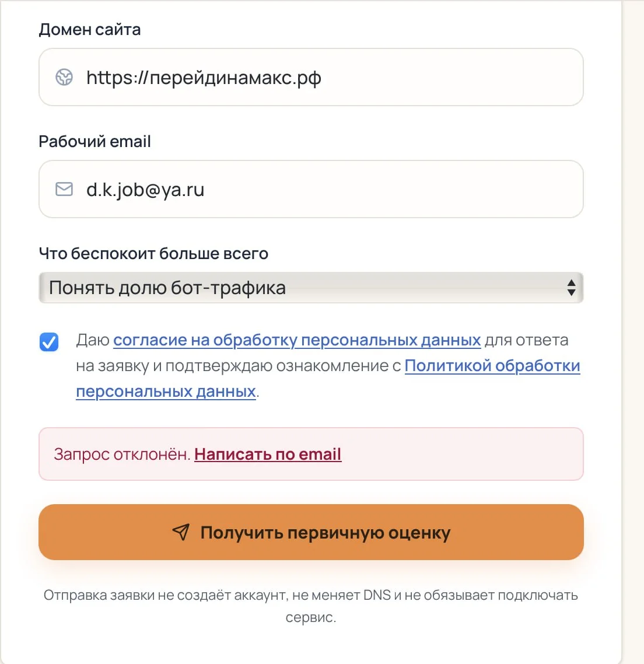Click the 'Домен сайта' field label
The image size is (644, 664).
click(90, 30)
